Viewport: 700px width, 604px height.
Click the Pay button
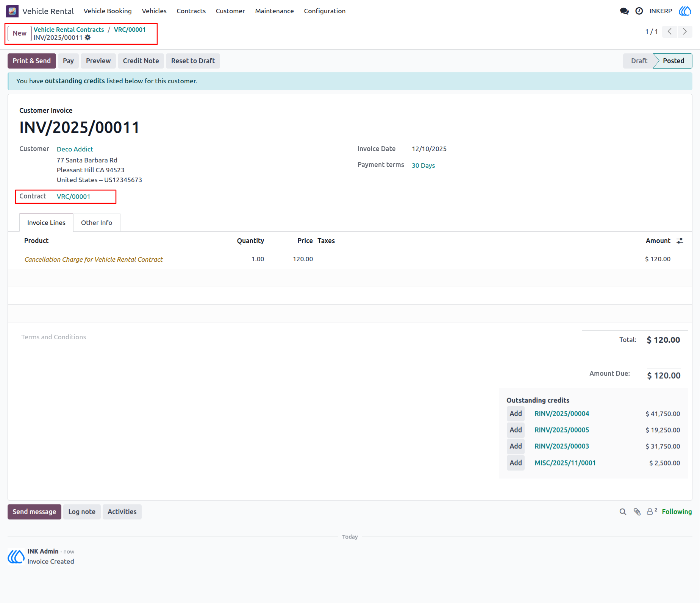(68, 61)
